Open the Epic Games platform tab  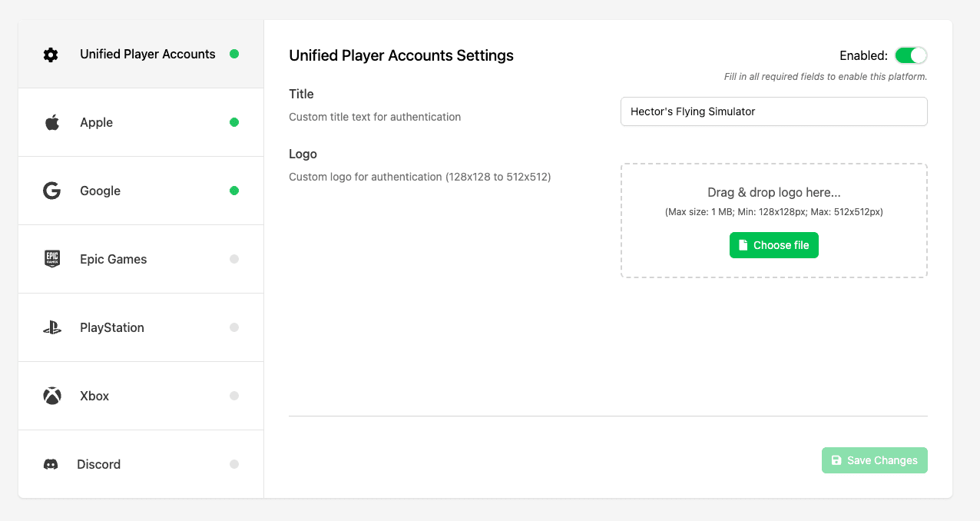(113, 260)
